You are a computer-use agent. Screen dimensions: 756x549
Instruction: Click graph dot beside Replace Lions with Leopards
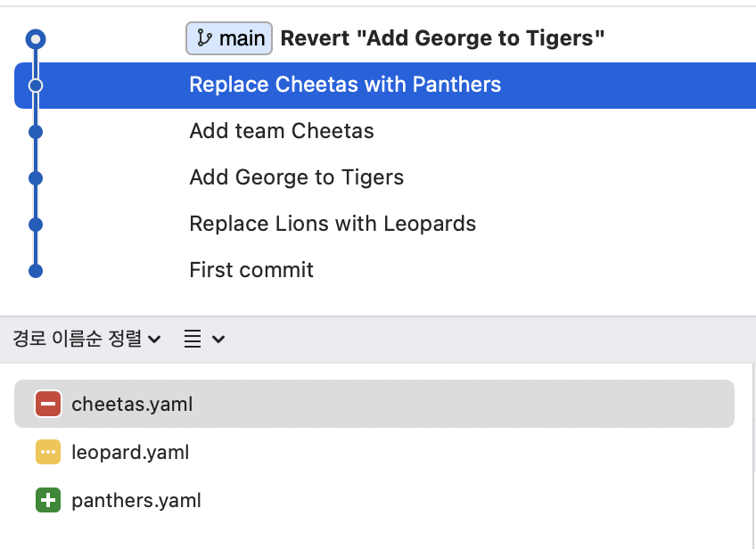pyautogui.click(x=36, y=225)
